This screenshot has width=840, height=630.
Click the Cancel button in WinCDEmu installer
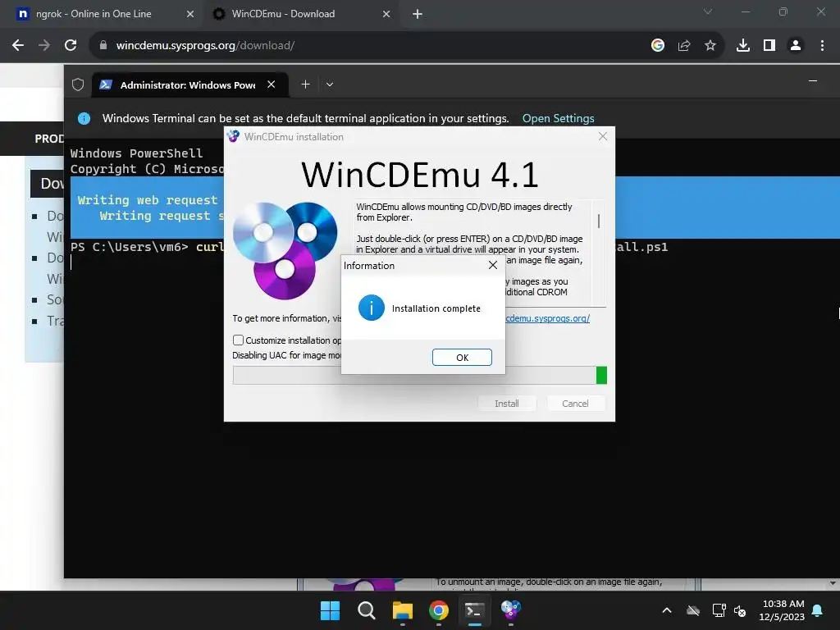[x=575, y=404]
